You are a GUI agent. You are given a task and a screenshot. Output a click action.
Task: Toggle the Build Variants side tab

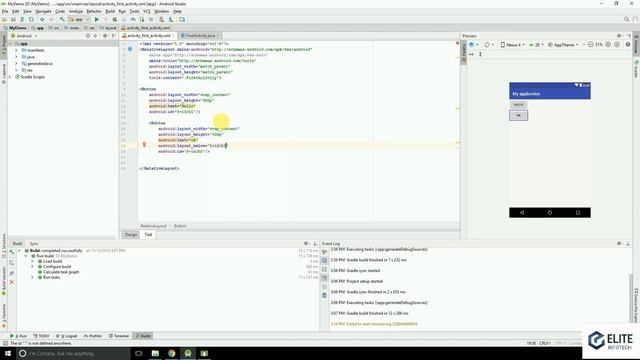4,281
